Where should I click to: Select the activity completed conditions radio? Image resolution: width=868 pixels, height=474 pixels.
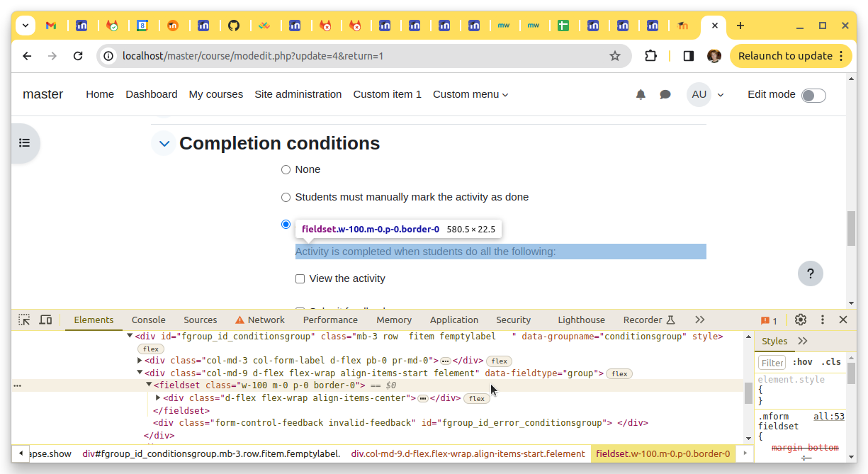tap(286, 224)
